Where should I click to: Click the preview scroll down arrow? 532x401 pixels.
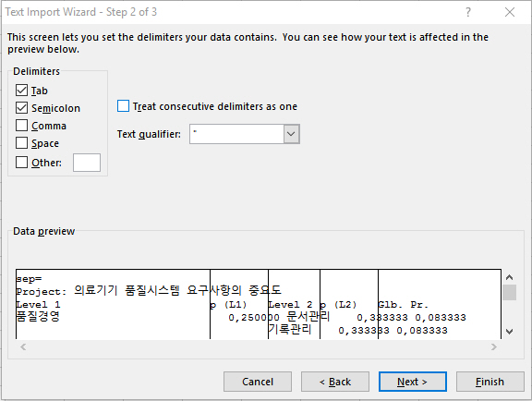click(x=509, y=332)
